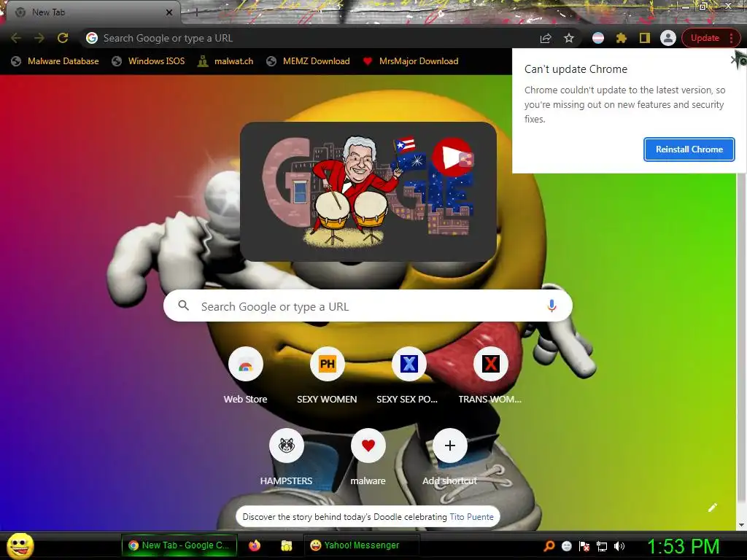The image size is (747, 560).
Task: Open the Windows ISOS bookmark
Action: click(x=148, y=61)
